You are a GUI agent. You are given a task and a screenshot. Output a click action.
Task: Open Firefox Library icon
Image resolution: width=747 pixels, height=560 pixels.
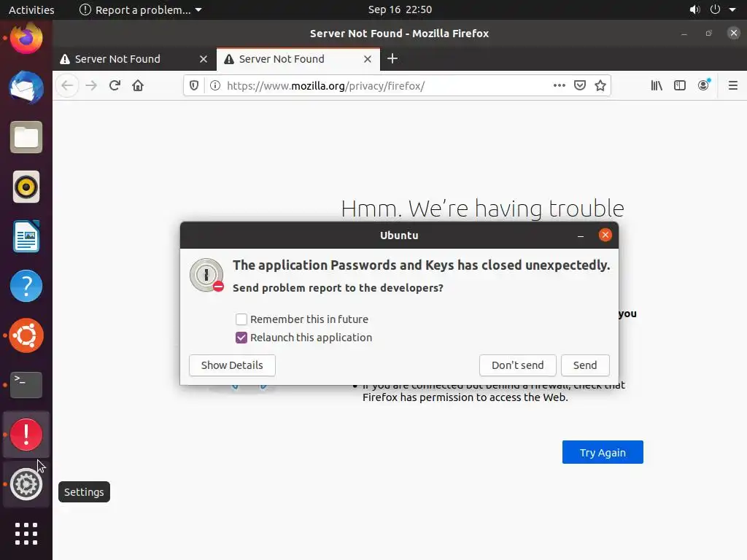(x=657, y=86)
